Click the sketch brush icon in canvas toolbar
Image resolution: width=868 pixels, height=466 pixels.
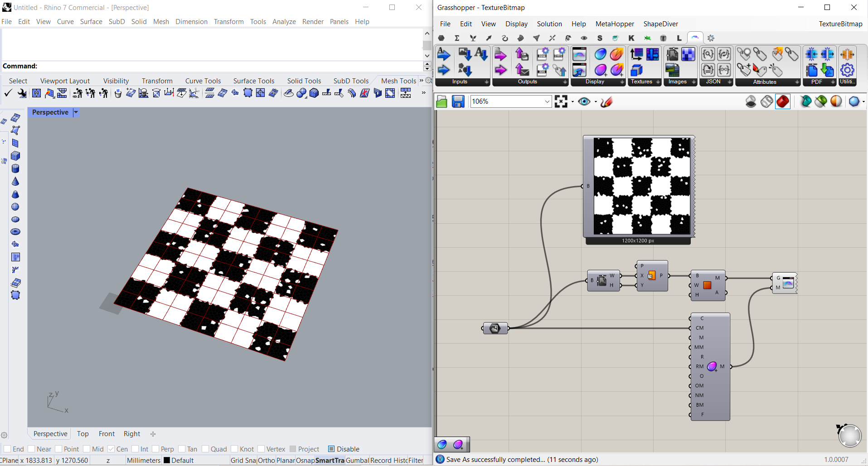(x=606, y=102)
